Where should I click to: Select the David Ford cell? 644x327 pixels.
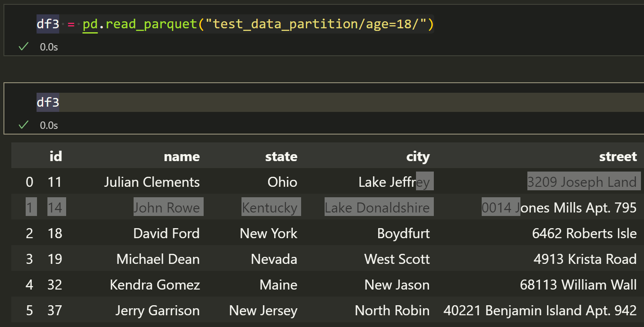(x=167, y=233)
